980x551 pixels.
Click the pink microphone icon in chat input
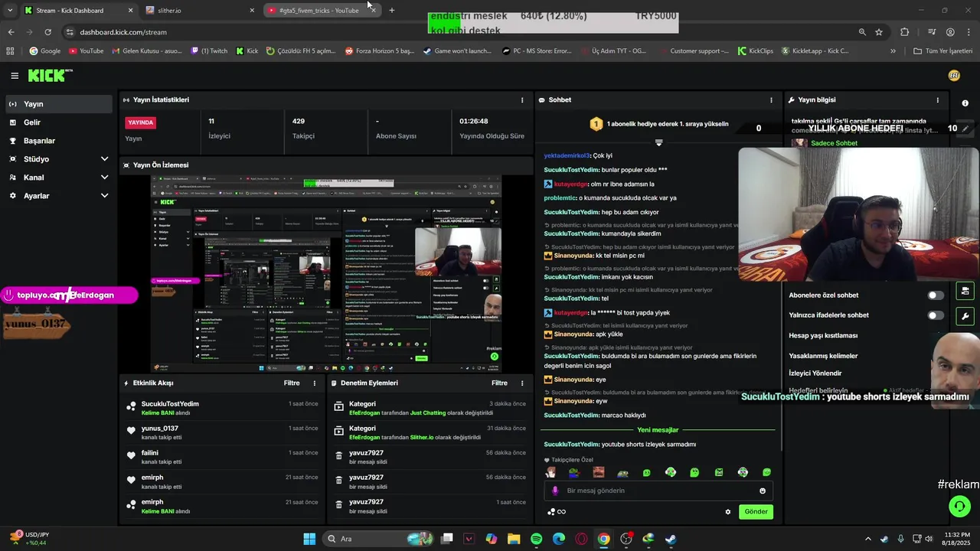[555, 491]
